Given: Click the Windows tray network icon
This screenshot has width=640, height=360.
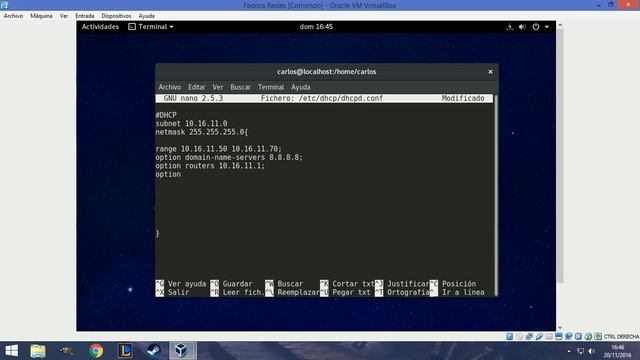Looking at the screenshot, I should click(x=581, y=351).
